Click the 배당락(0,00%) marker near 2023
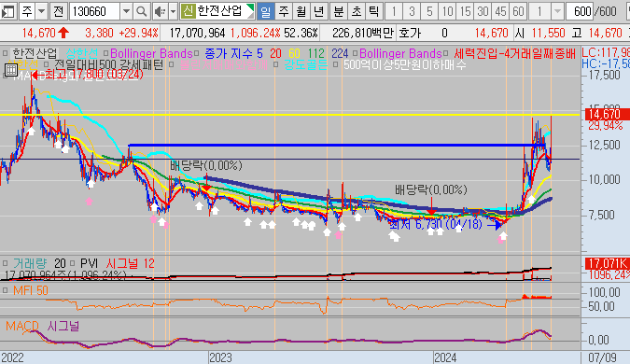630x364 pixels. coord(206,165)
